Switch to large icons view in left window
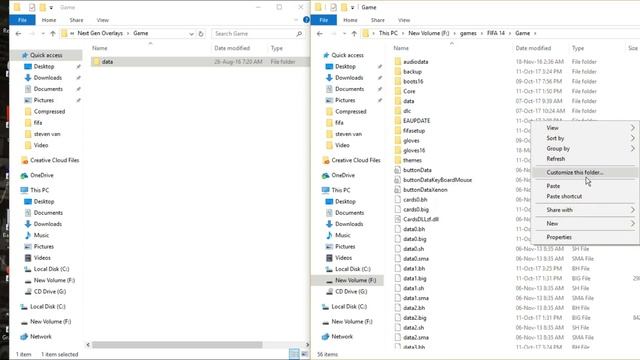Image resolution: width=640 pixels, height=360 pixels. tap(304, 354)
